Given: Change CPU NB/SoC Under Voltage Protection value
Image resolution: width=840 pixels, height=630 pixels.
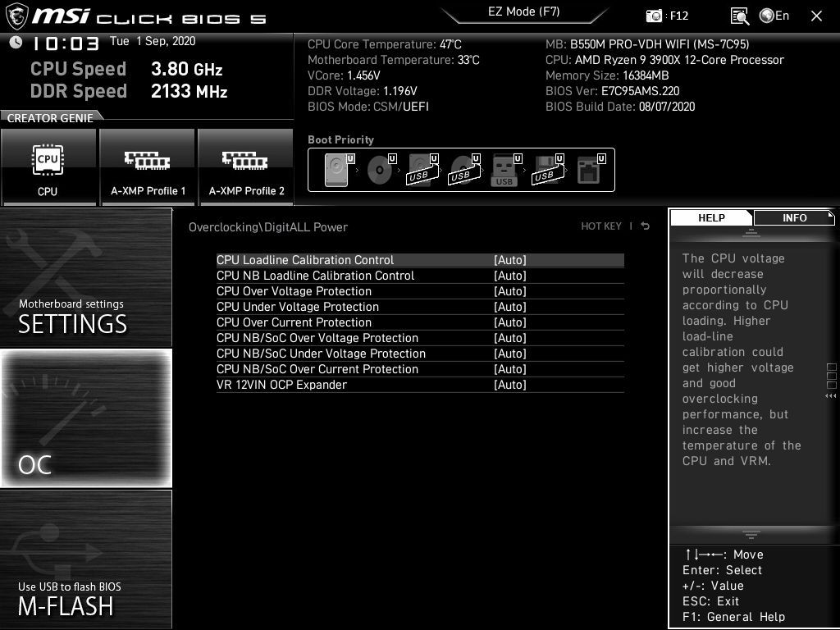Looking at the screenshot, I should (510, 353).
